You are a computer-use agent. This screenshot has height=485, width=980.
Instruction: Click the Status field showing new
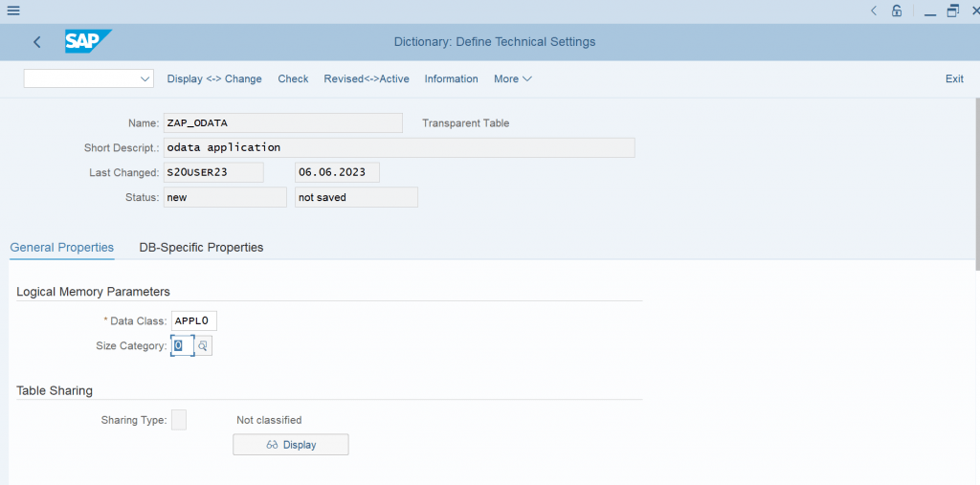[225, 197]
